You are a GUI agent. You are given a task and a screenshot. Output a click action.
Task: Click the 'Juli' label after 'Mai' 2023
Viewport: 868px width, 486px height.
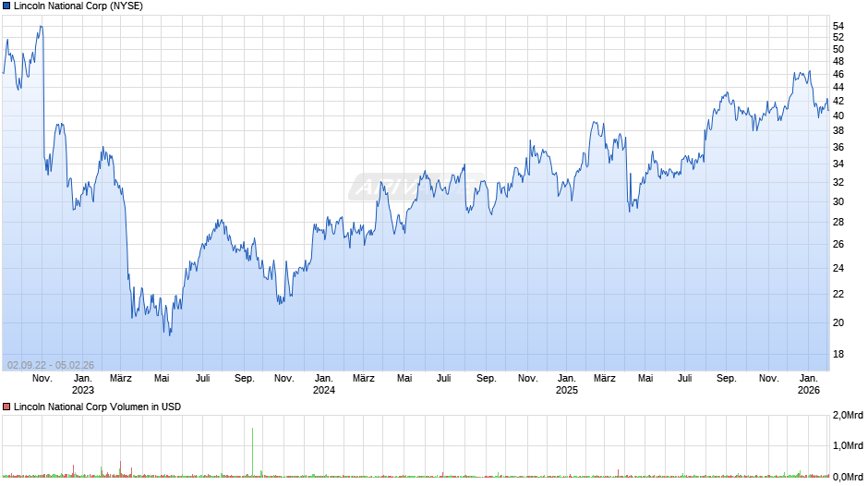pyautogui.click(x=202, y=379)
